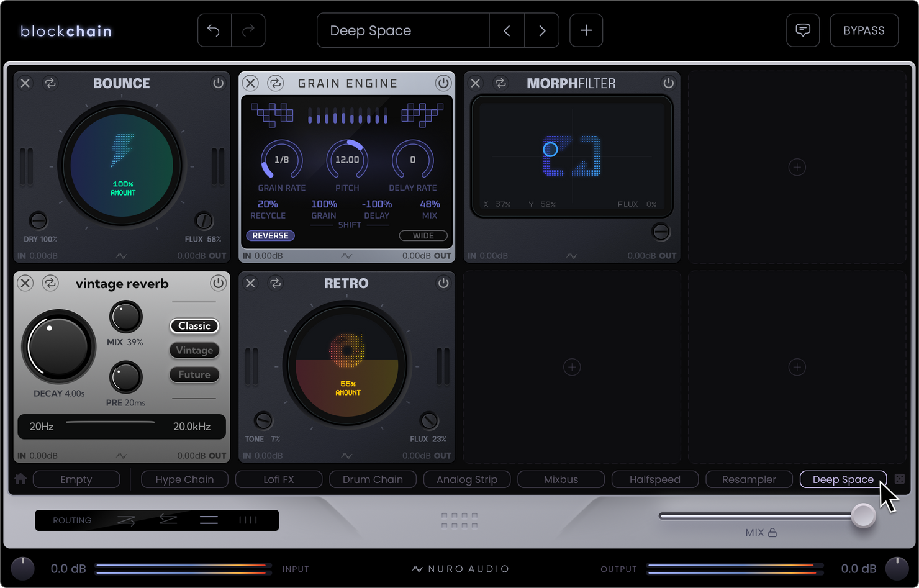The width and height of the screenshot is (919, 588).
Task: Select the Hype Chain preset
Action: click(184, 479)
